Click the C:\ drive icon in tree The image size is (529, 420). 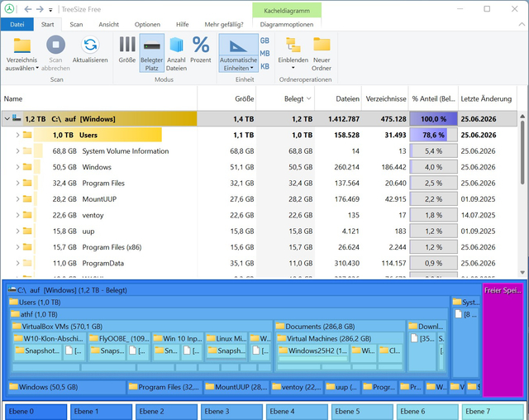click(x=17, y=118)
